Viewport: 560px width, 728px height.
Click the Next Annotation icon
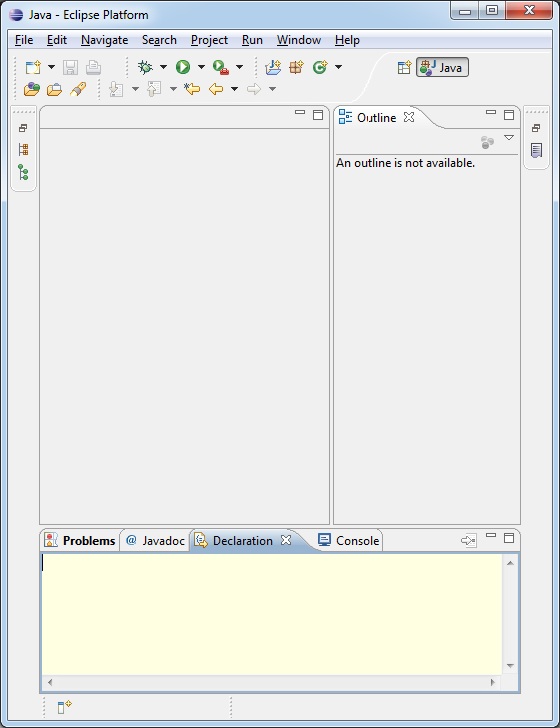coord(116,89)
